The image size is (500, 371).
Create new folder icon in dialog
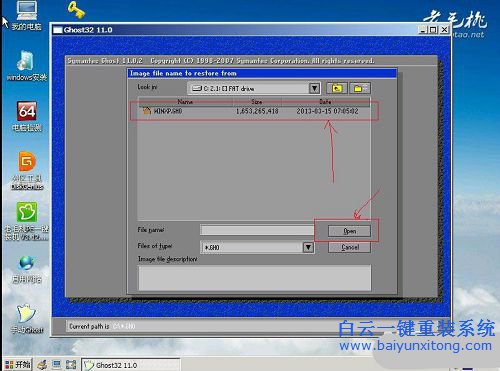tap(360, 88)
